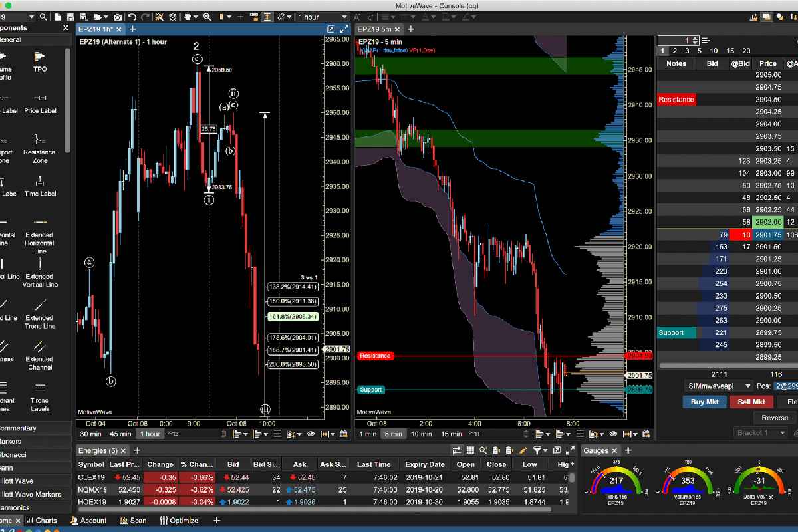Open calendar icon below 1 hour chart
The image size is (798, 532).
[x=343, y=434]
